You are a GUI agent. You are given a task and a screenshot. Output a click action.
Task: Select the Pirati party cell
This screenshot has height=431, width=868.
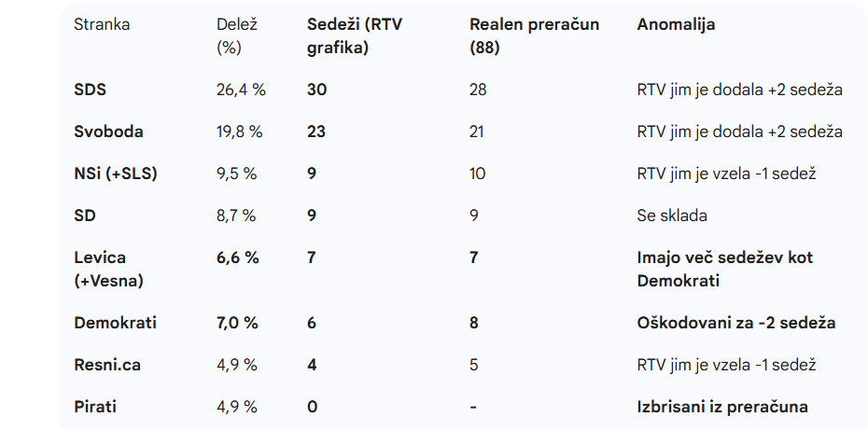click(x=96, y=407)
